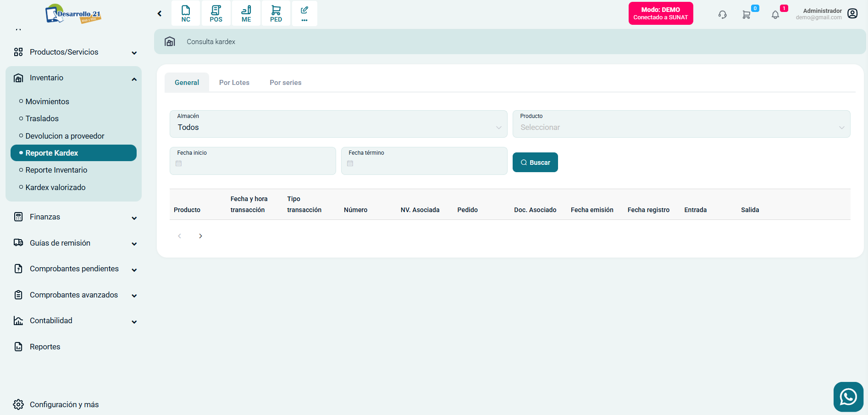The height and width of the screenshot is (415, 868).
Task: Switch to the Por Lotes tab
Action: 234,83
